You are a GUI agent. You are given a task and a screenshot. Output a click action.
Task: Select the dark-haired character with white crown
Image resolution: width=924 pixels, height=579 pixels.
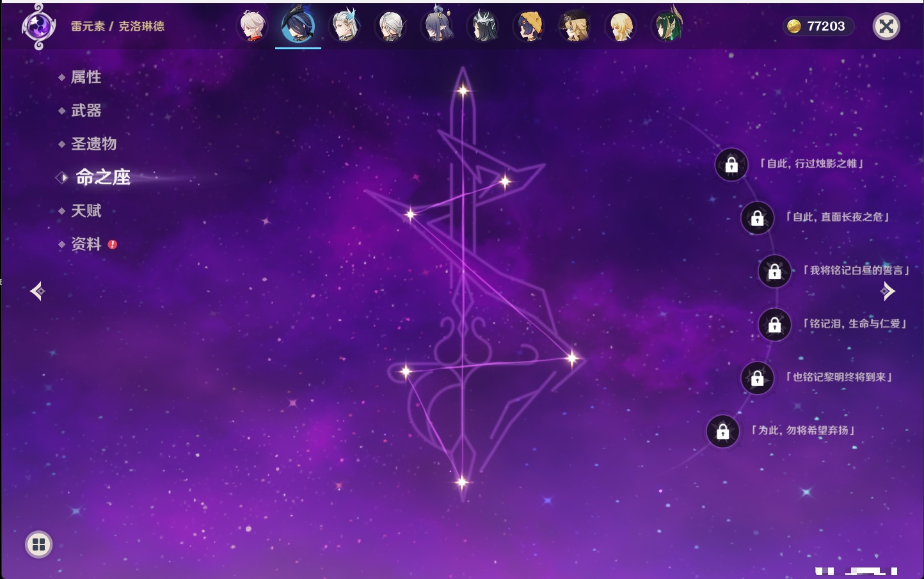(x=483, y=27)
